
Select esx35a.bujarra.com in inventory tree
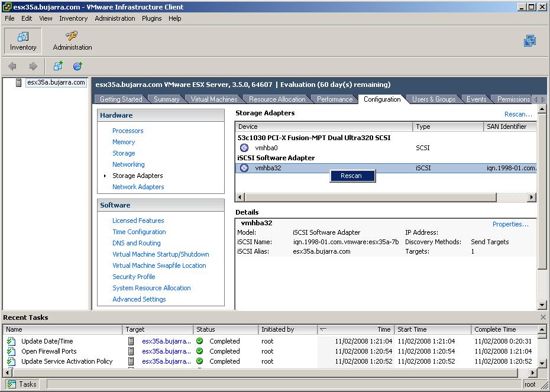(x=56, y=82)
